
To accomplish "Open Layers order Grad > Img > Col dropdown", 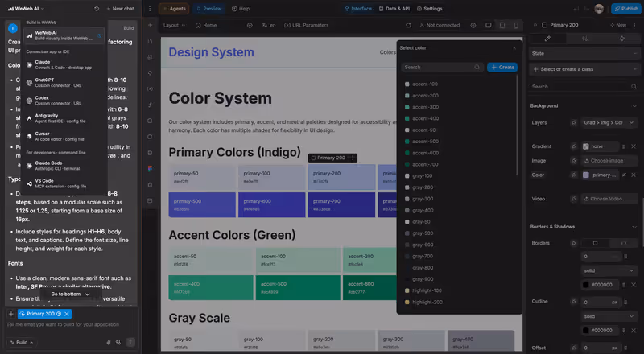I will 609,122.
